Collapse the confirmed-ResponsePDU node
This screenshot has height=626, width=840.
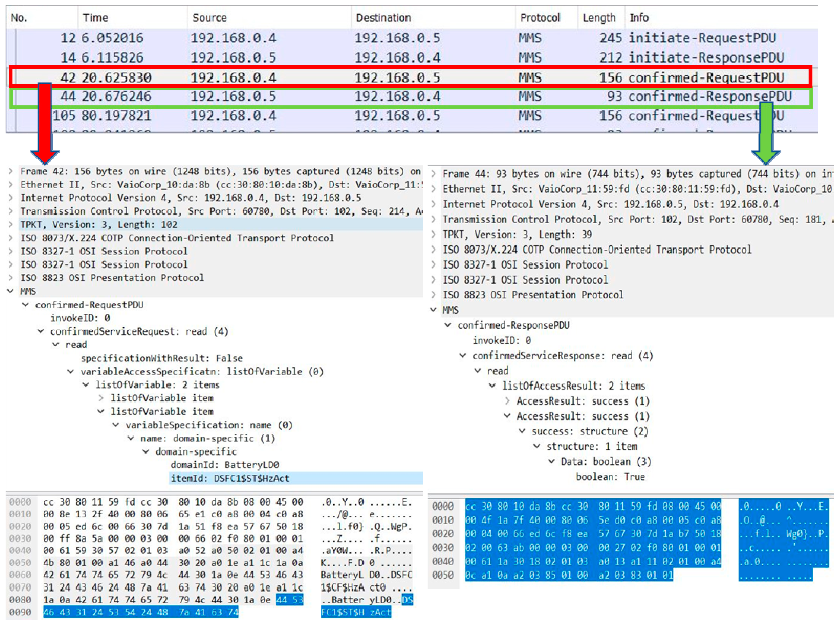pos(448,325)
